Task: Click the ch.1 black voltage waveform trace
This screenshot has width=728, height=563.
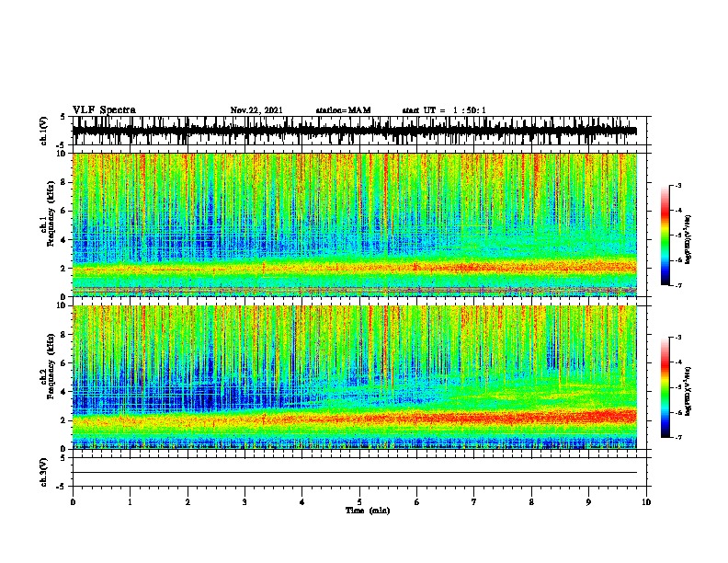Action: pos(354,131)
